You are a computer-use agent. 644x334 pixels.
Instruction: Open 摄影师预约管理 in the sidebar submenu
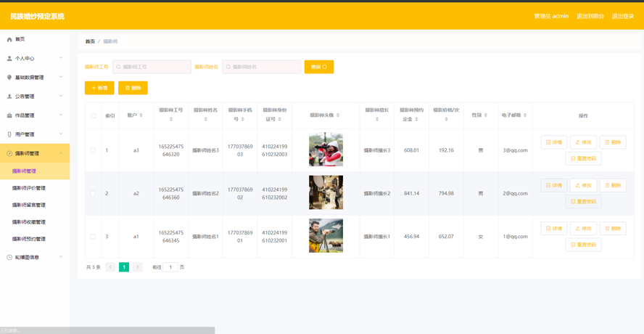point(29,239)
